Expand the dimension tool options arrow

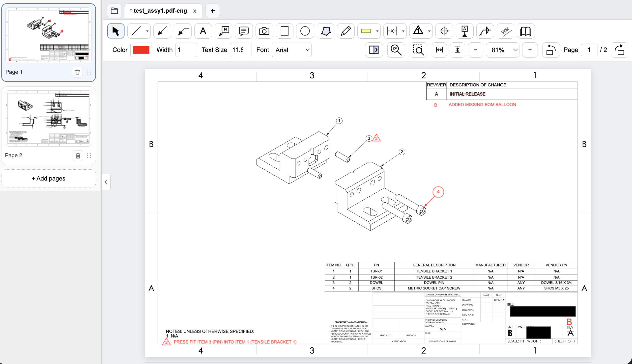click(403, 31)
